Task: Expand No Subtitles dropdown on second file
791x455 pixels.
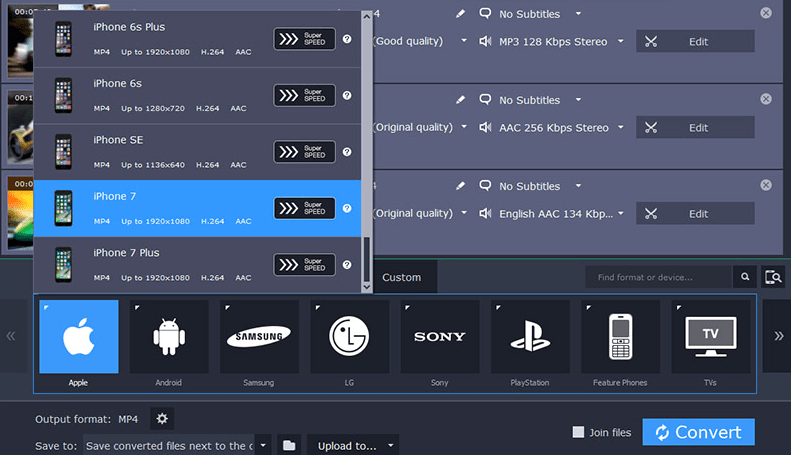Action: pos(579,100)
